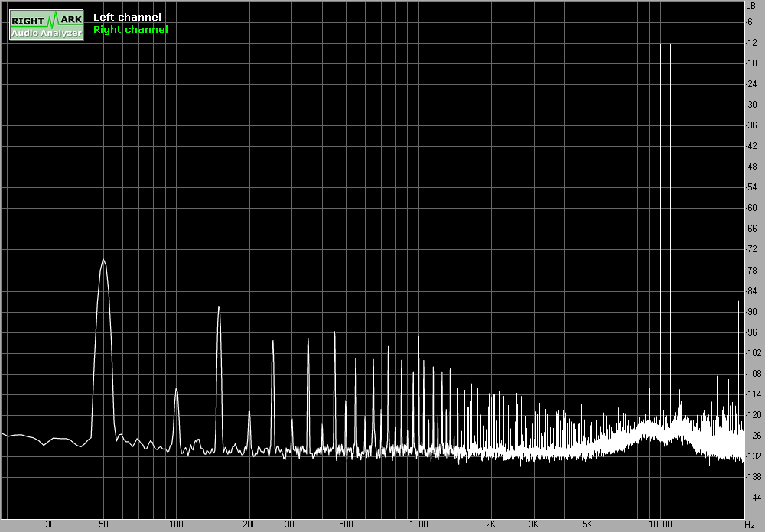Click the "-48" dB axis value

click(751, 167)
